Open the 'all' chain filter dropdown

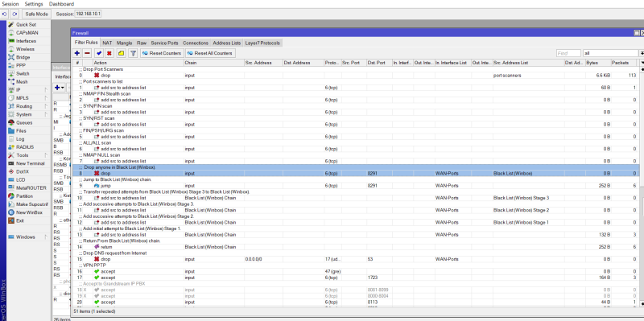[x=641, y=53]
